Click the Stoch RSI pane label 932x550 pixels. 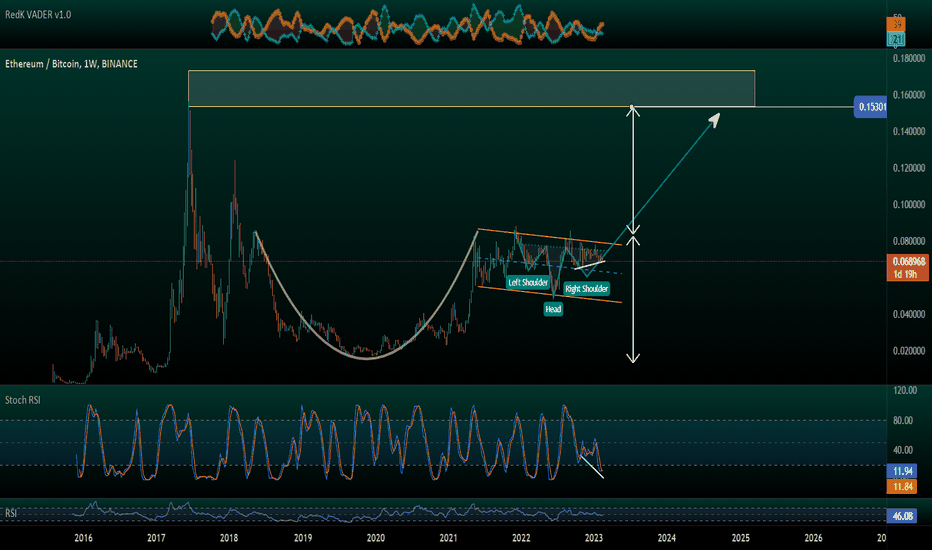23,400
